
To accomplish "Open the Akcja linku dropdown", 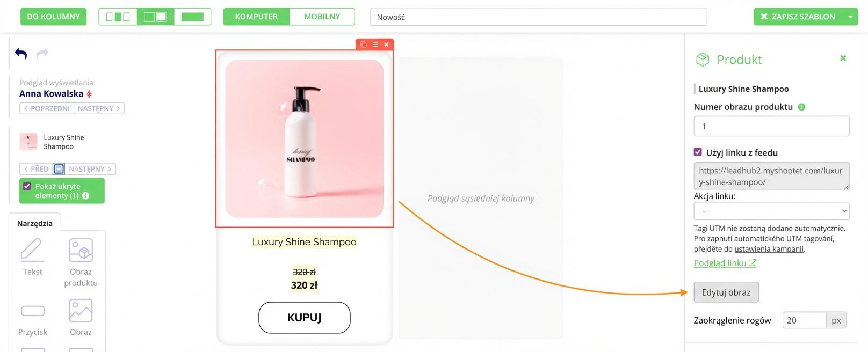I will 771,211.
